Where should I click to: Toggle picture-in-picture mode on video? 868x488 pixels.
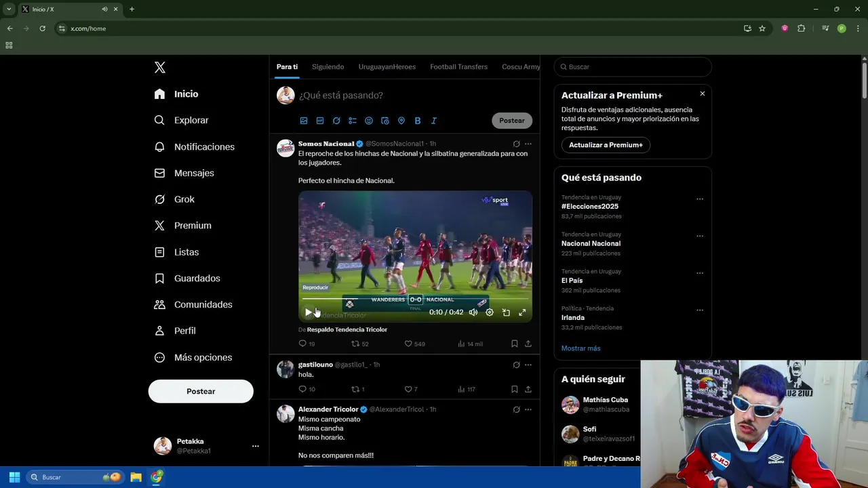point(506,312)
